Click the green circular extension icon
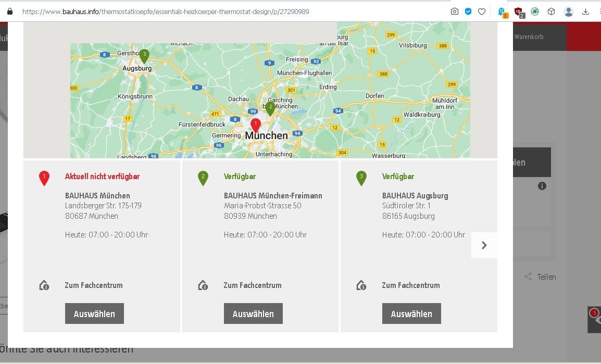The height and width of the screenshot is (364, 601). pyautogui.click(x=535, y=11)
